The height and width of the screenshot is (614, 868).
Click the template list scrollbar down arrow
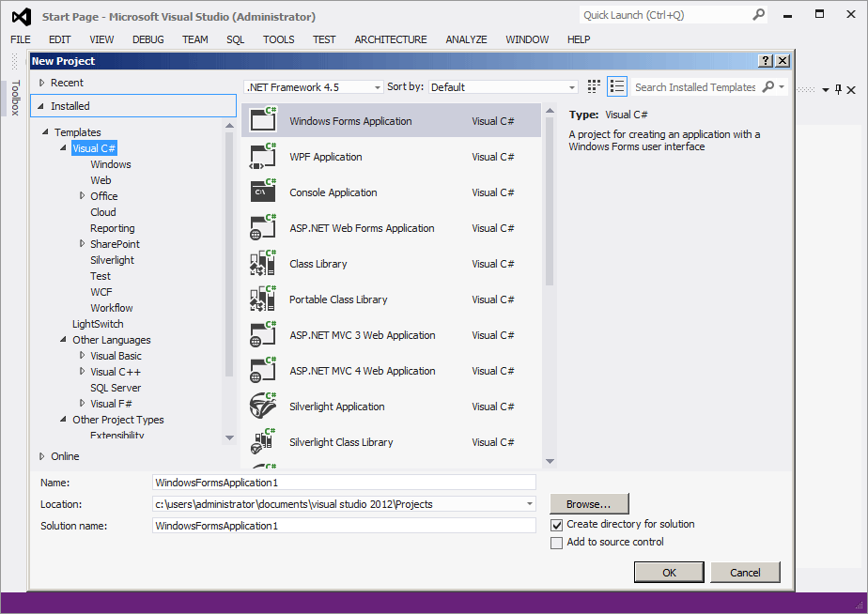[x=550, y=461]
